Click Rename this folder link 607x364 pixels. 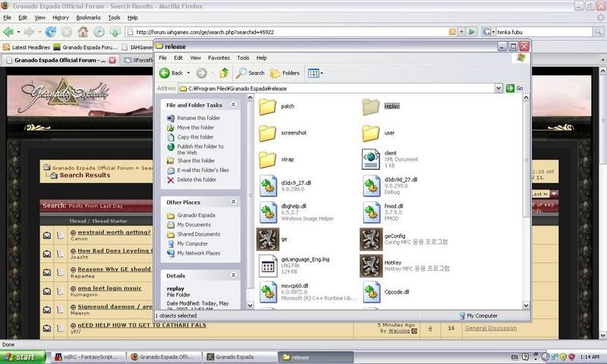[198, 118]
